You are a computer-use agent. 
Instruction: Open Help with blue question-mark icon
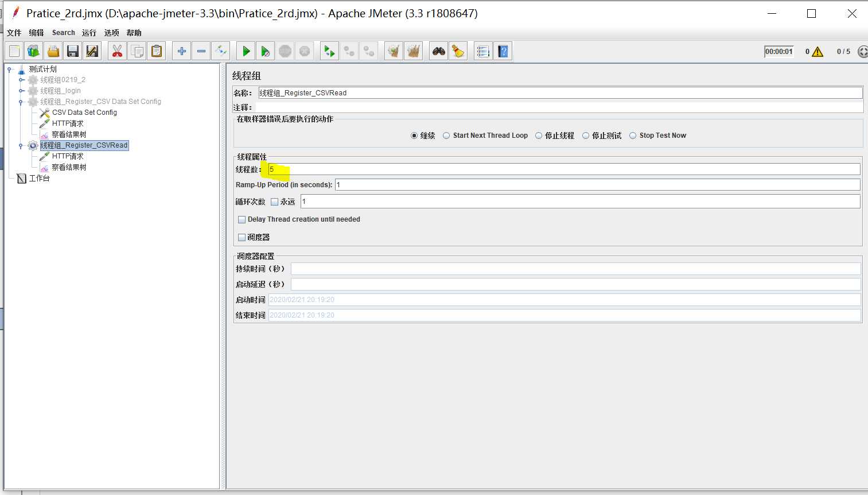[503, 51]
